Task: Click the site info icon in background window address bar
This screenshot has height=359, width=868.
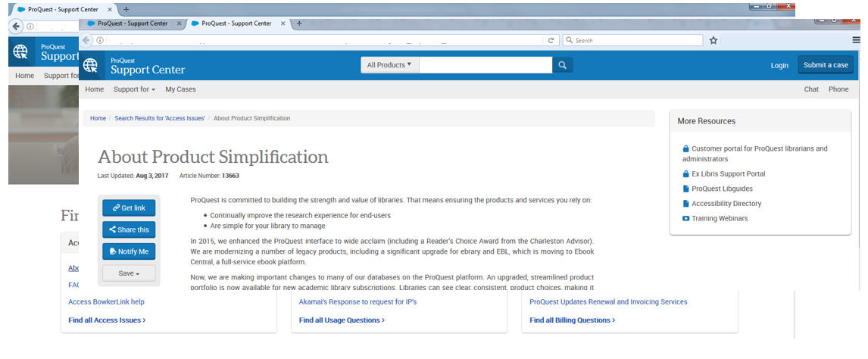Action: coord(30,26)
